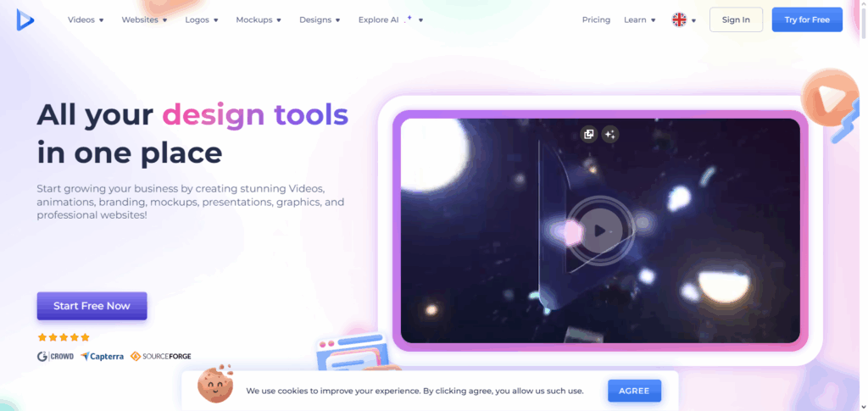Click the sparkle icon beside Explore AI

408,19
